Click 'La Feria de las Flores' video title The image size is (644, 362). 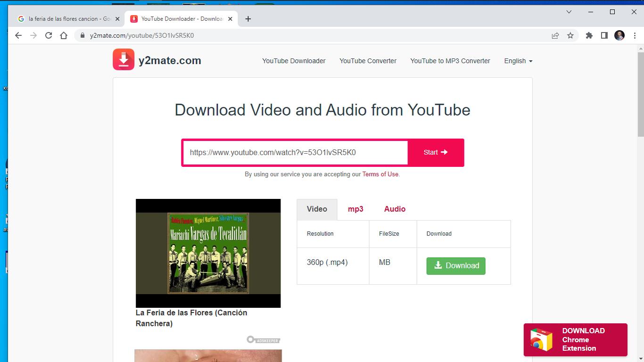(191, 318)
